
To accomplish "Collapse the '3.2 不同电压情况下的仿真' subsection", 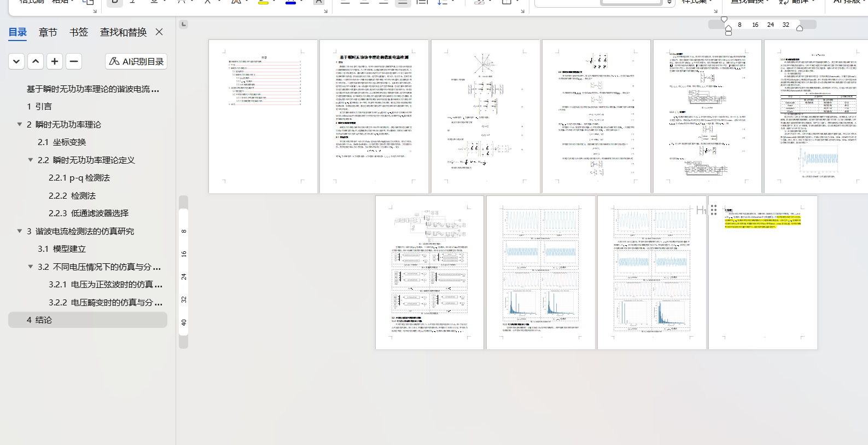I will (31, 267).
